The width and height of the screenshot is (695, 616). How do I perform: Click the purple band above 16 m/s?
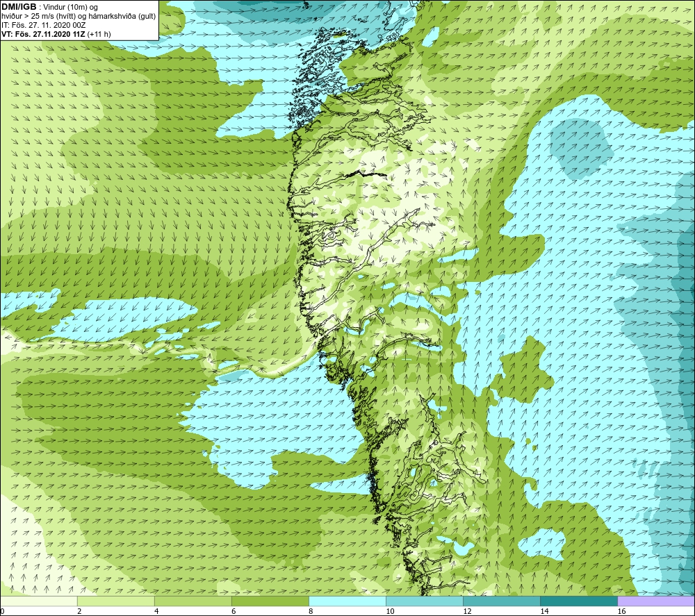click(656, 601)
